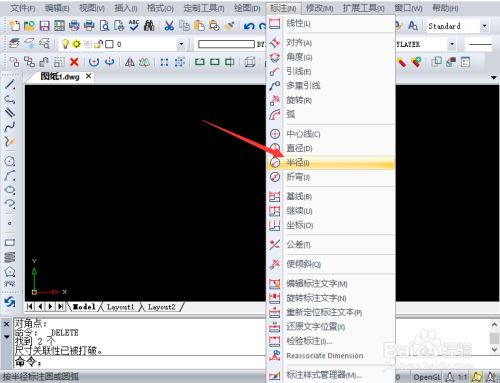Toggle layer on/off light bulb

65,44
